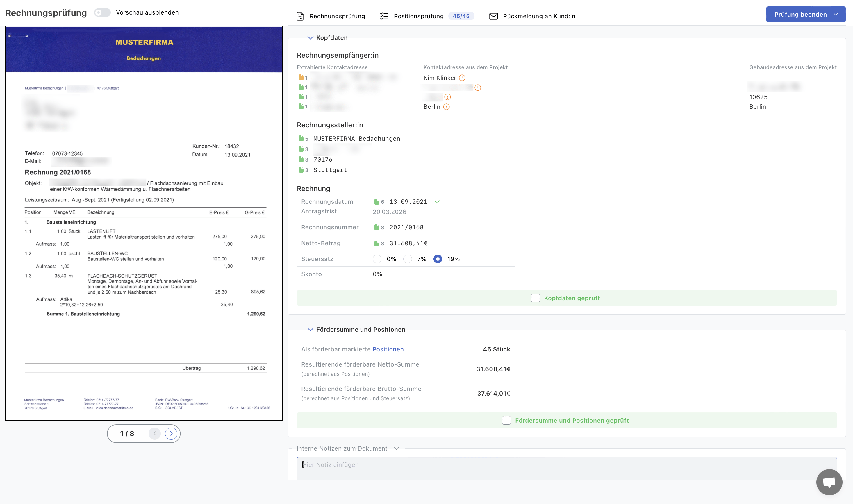Toggle the Vorschau ausblenden switch
This screenshot has height=504, width=853.
point(102,12)
